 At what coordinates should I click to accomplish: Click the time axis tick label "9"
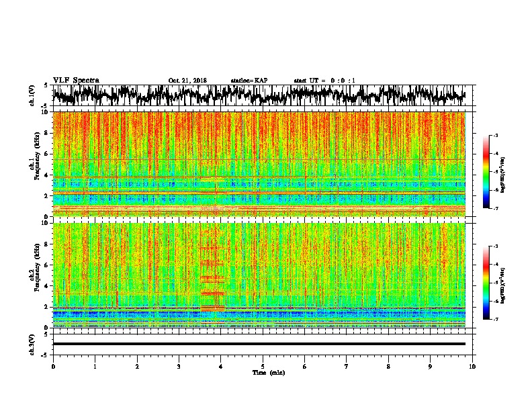[430, 367]
